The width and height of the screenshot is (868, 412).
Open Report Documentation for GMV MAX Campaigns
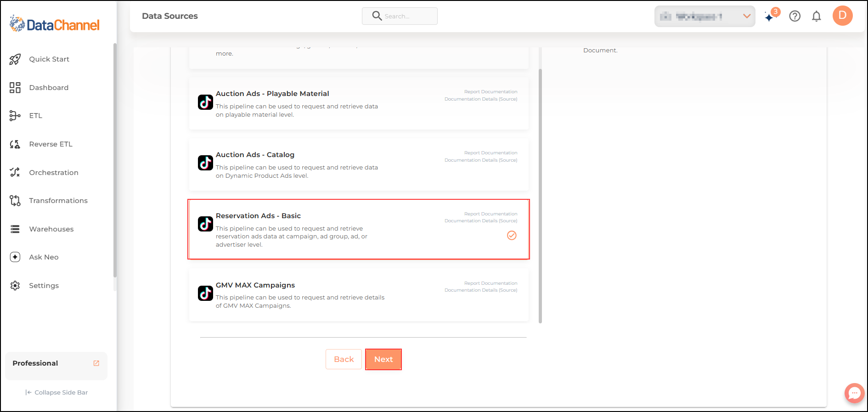point(490,283)
